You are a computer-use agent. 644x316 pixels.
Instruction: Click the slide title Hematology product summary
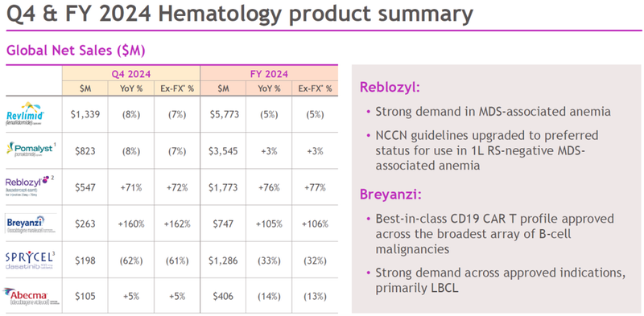(x=315, y=15)
